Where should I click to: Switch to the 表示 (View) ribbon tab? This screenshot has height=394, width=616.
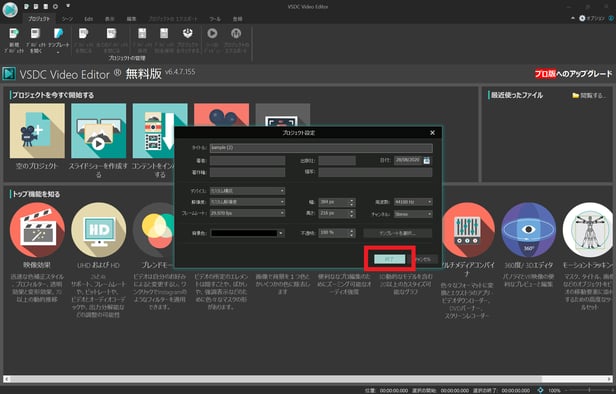point(110,18)
